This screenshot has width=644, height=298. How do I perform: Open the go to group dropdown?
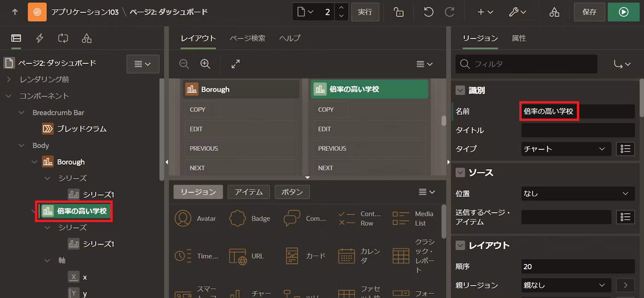pyautogui.click(x=622, y=64)
